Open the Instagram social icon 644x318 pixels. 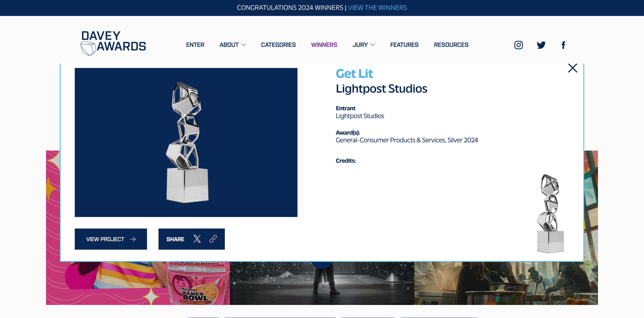pos(518,45)
